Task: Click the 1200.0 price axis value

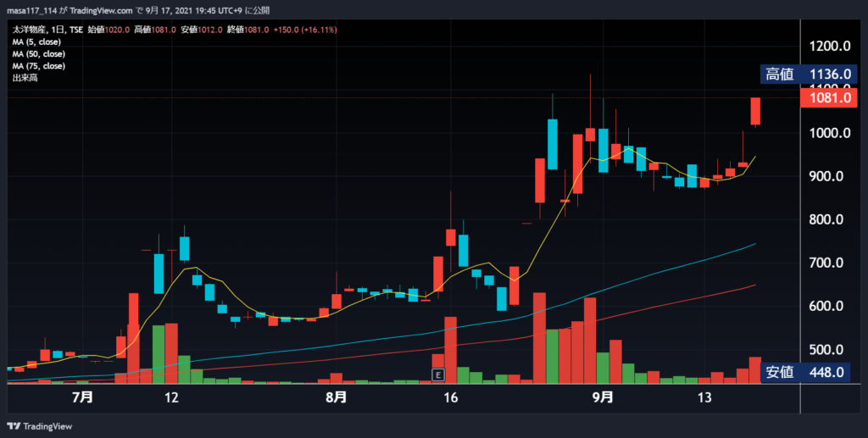Action: click(x=830, y=46)
